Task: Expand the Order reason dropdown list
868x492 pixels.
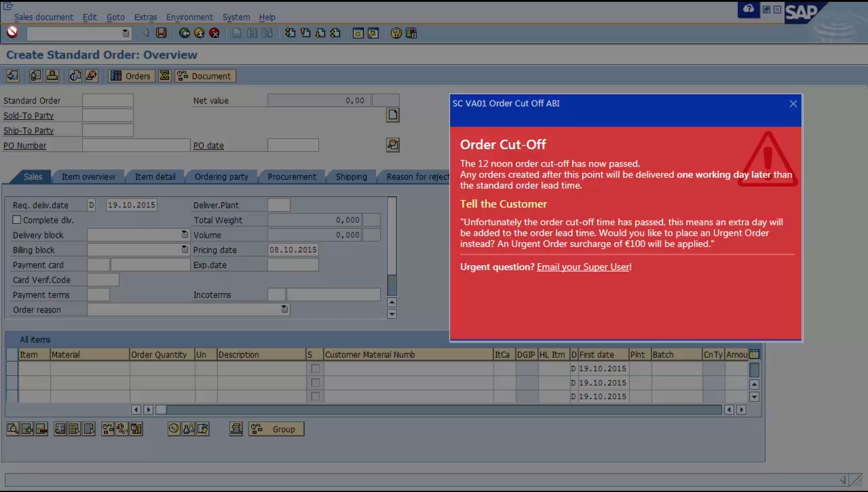Action: (284, 309)
